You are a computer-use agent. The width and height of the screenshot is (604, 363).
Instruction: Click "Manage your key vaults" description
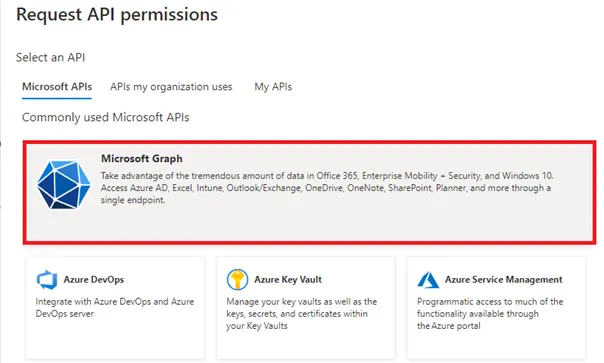[302, 314]
